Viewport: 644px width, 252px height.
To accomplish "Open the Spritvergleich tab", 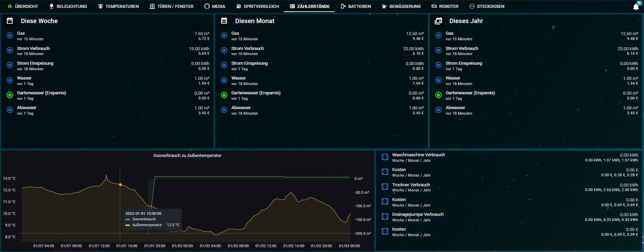I will [258, 6].
